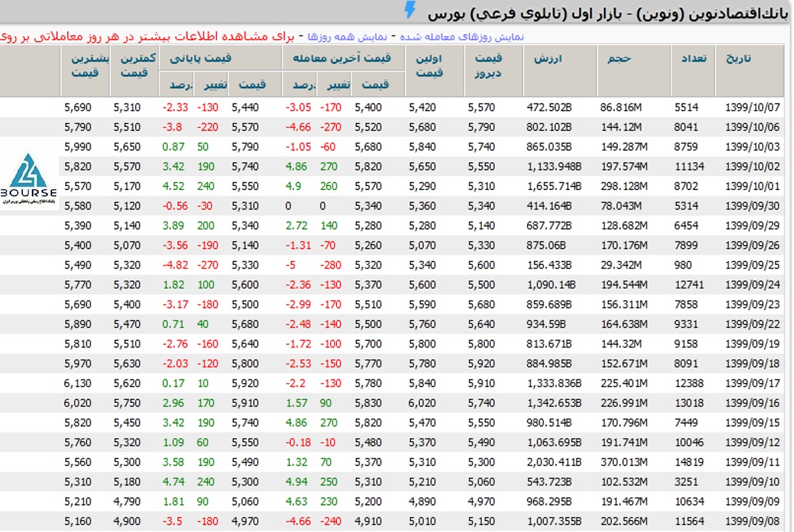This screenshot has height=532, width=794.
Task: Select the date cell 1399/09/09
Action: click(x=752, y=502)
